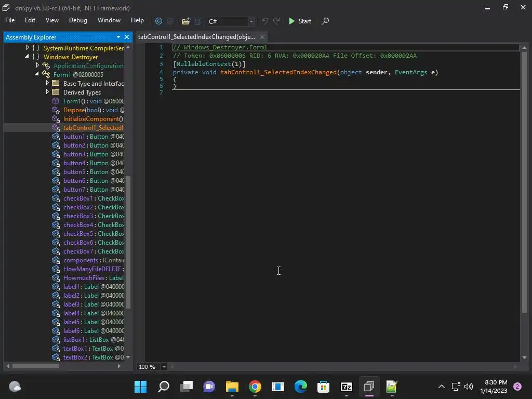The image size is (532, 399).
Task: Click the tabControl1_SelectedIndexChanged method name in code
Action: click(x=278, y=72)
